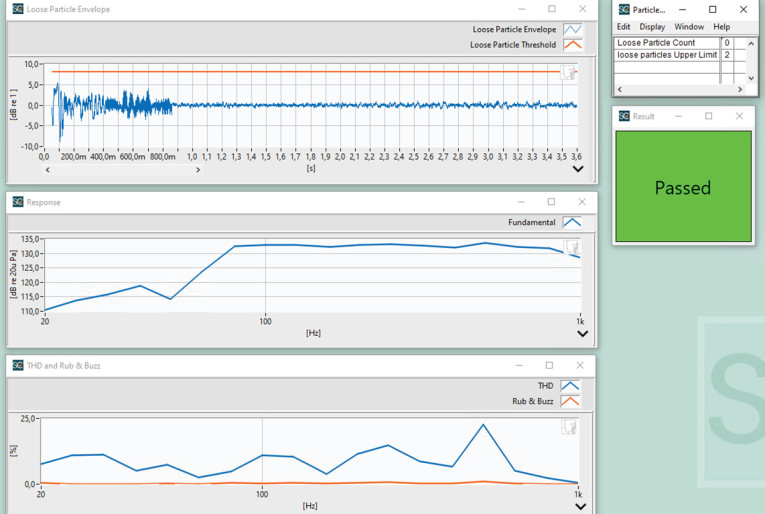The image size is (765, 514).
Task: Expand the chevron below Loose Particle Envelope graph
Action: pyautogui.click(x=578, y=170)
